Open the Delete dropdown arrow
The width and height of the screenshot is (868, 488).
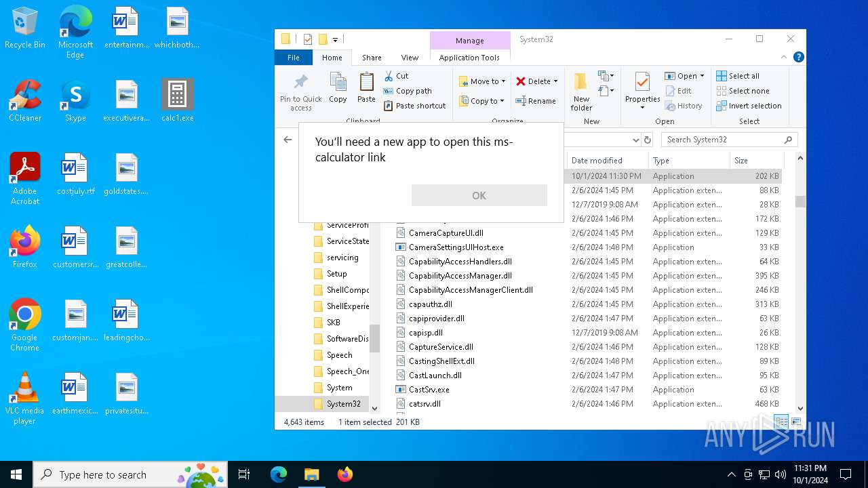555,81
